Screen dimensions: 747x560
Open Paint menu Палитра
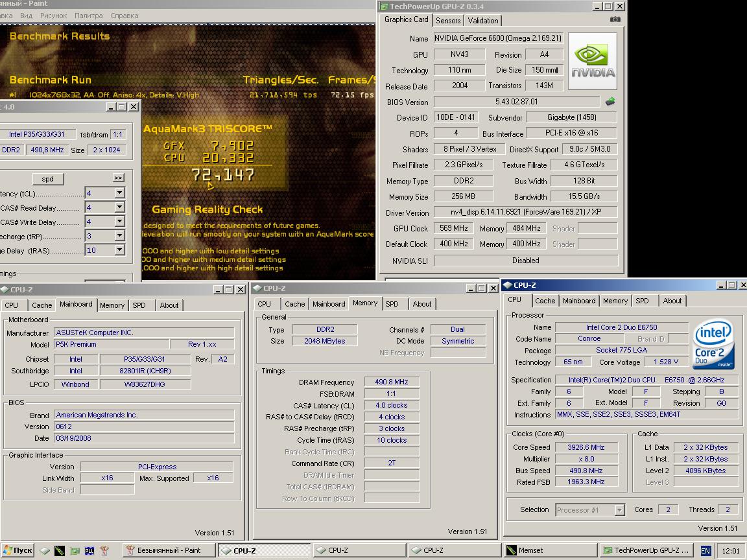click(x=89, y=16)
